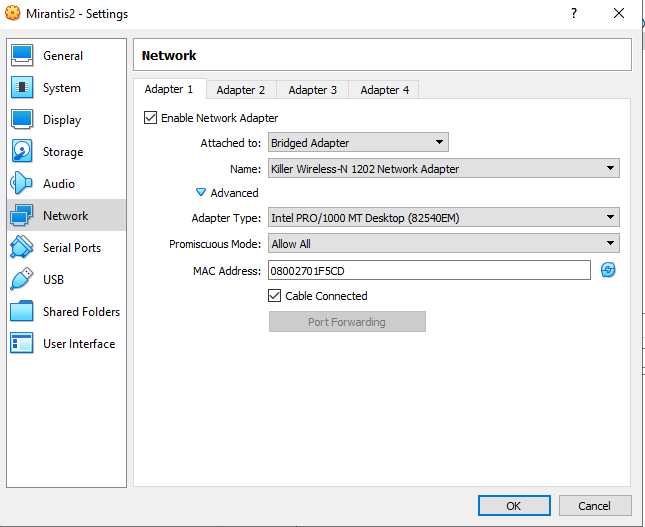Open the Audio speaker icon
The image size is (645, 527).
(x=22, y=184)
